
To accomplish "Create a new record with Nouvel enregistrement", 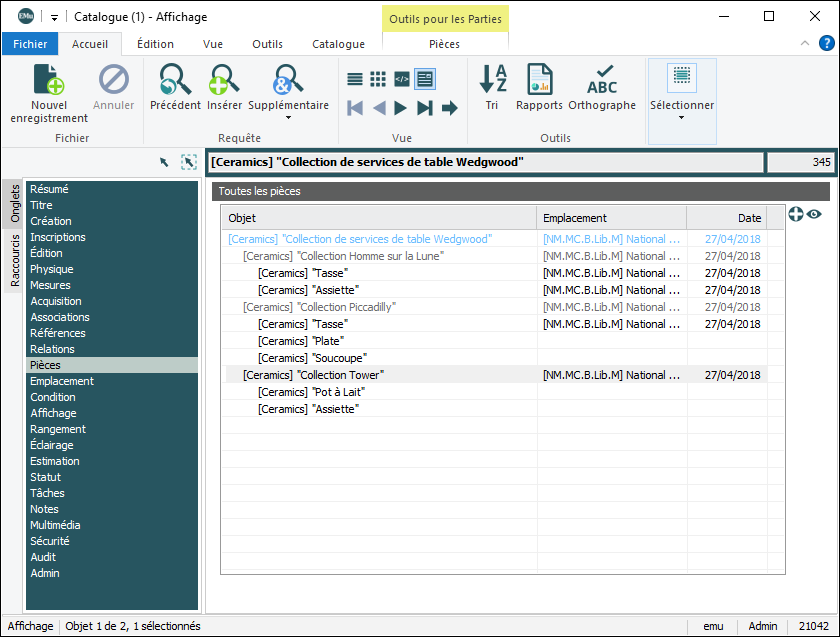I will 49,93.
